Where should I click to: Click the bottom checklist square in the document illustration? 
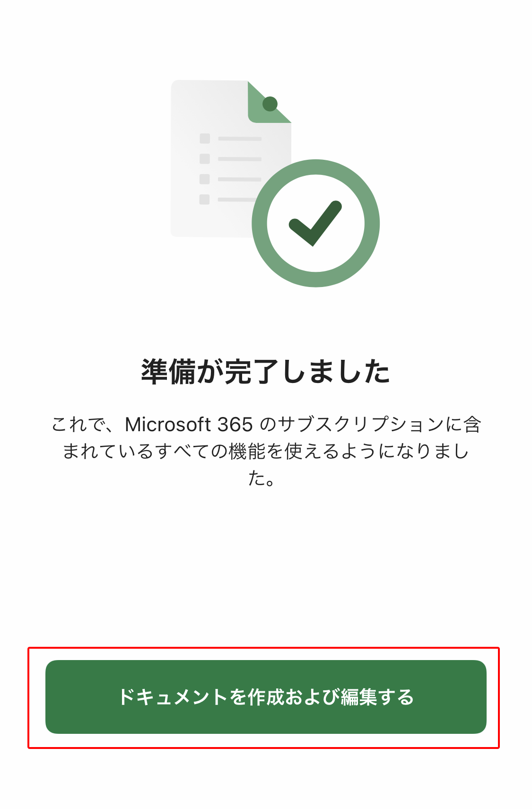205,200
